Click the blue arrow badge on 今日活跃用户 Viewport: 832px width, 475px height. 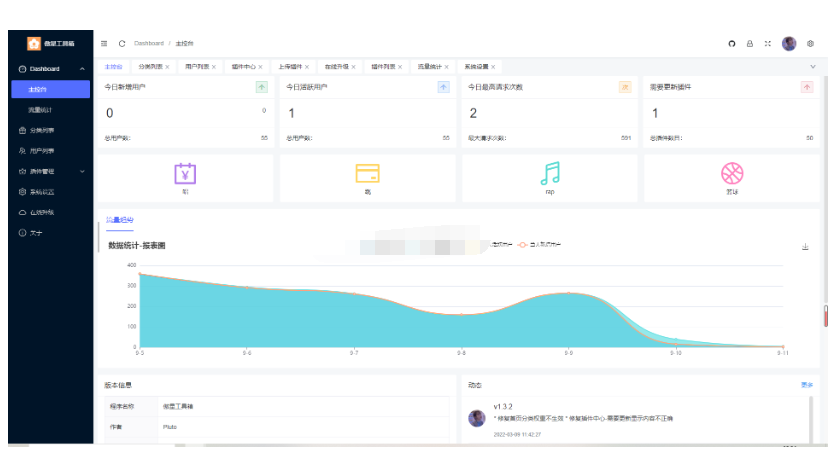click(444, 87)
